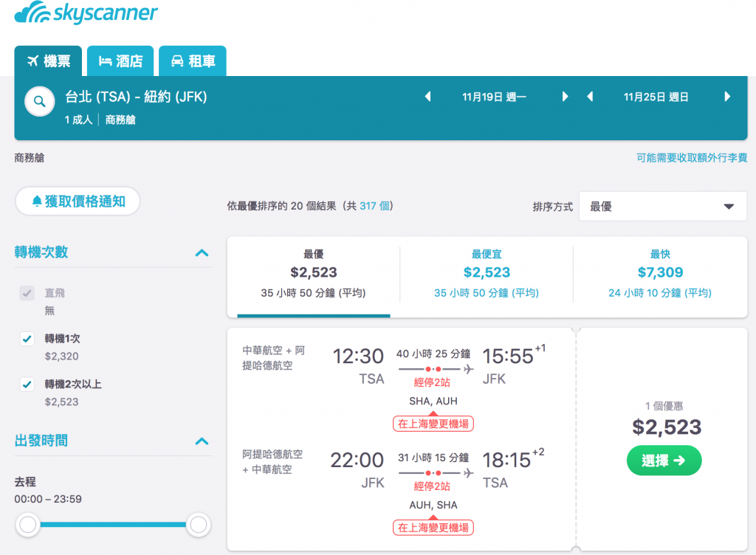
Task: Go to previous departure date arrow
Action: [x=427, y=97]
